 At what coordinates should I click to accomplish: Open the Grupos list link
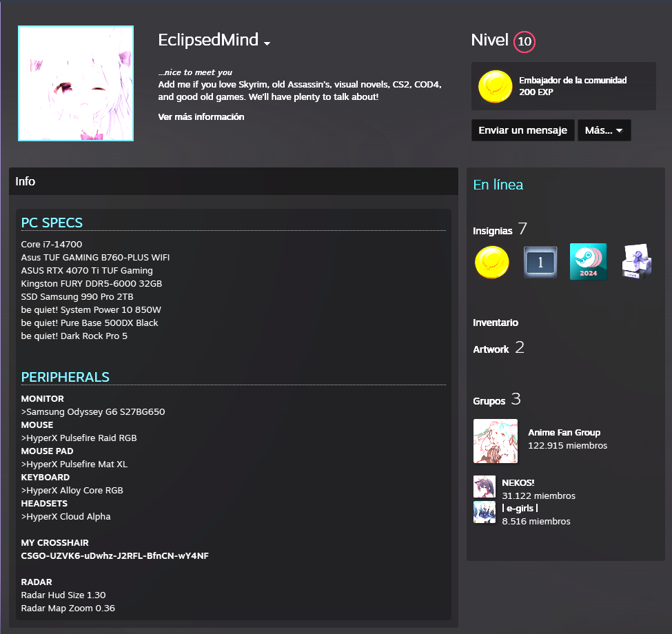489,401
